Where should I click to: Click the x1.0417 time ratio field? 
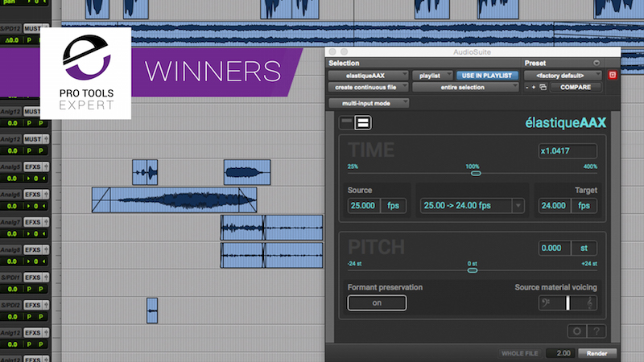pos(568,151)
